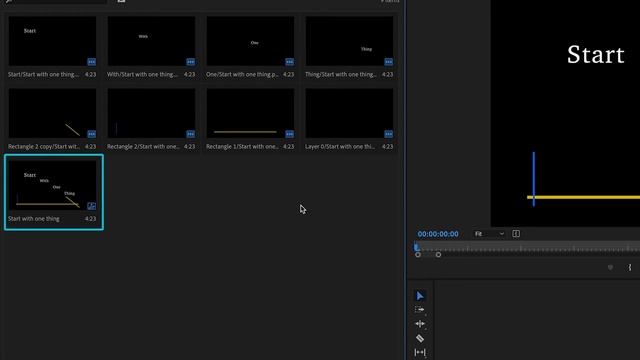Viewport: 640px width, 360px height.
Task: Click the 'One/Start with one thing p...' clip name
Action: click(x=242, y=74)
